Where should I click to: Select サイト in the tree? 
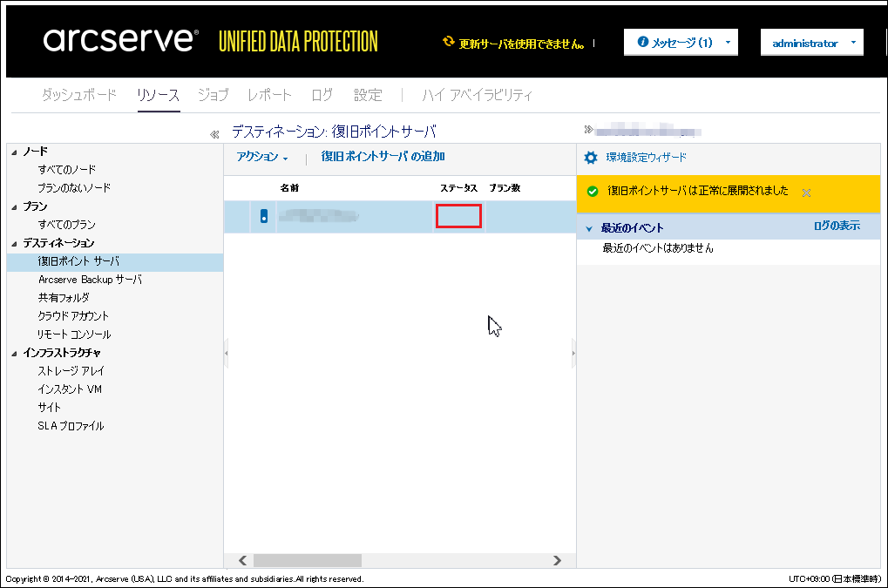click(x=50, y=408)
